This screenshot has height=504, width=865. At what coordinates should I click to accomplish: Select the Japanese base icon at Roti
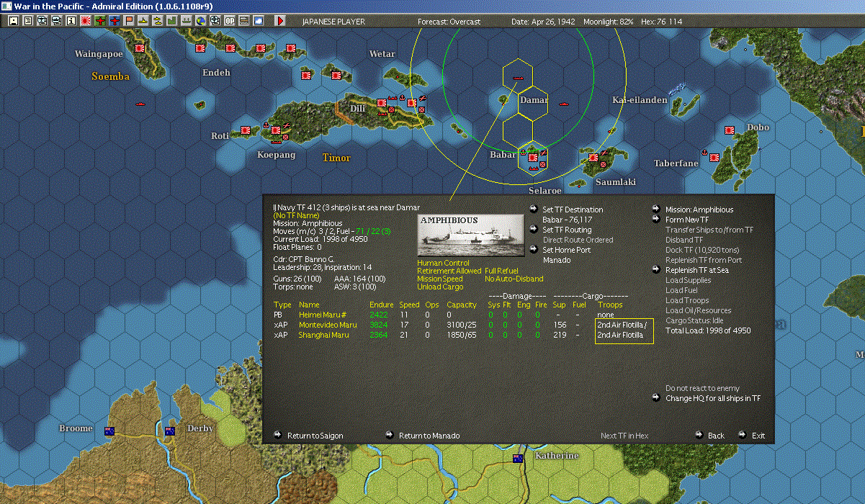[x=245, y=130]
